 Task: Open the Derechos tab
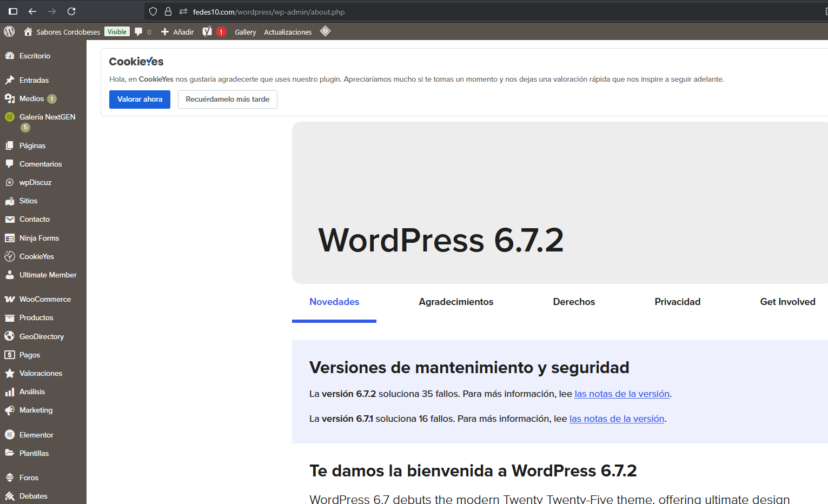click(x=574, y=302)
